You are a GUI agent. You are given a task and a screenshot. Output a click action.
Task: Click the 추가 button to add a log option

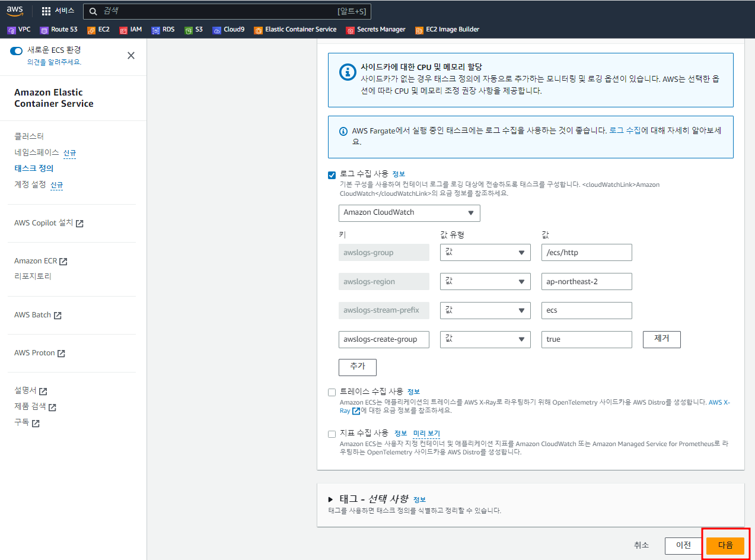[x=358, y=367]
